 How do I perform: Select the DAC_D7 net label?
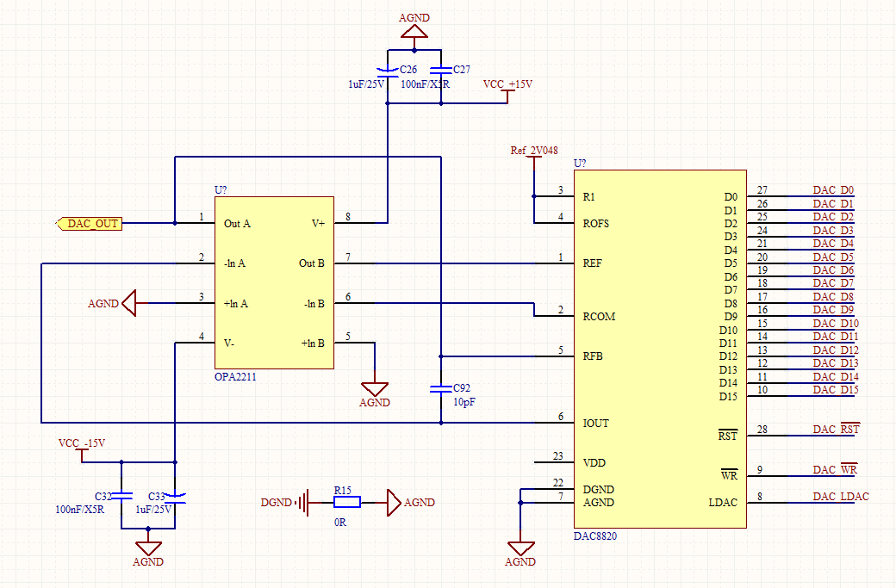833,283
